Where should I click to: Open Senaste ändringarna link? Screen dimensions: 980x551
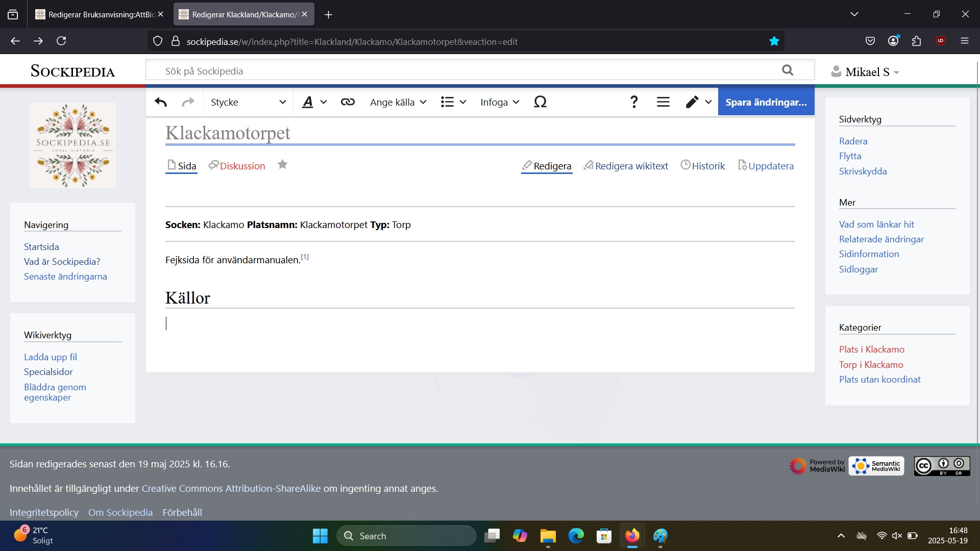[65, 277]
